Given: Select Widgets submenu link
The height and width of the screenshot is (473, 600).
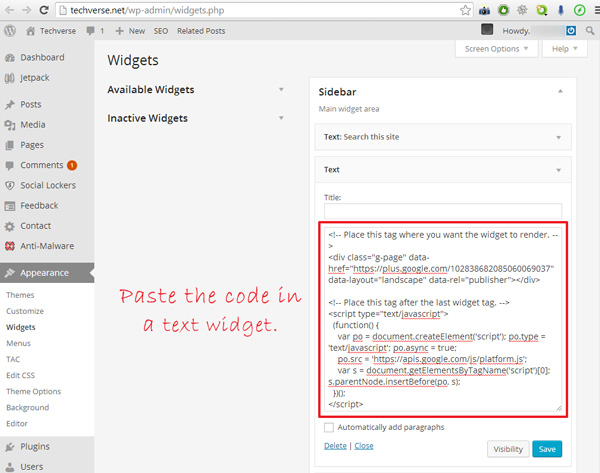Looking at the screenshot, I should [x=21, y=327].
